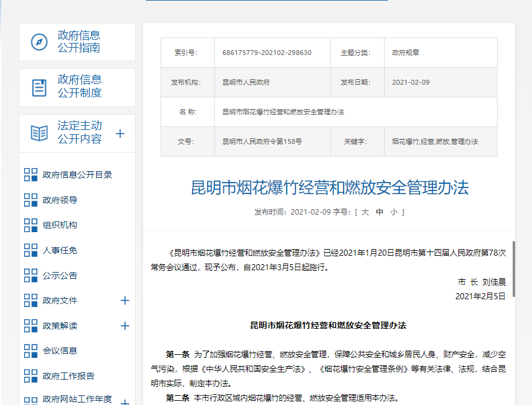This screenshot has height=405, width=532.
Task: Set font size to 小 (small)
Action: tap(394, 212)
